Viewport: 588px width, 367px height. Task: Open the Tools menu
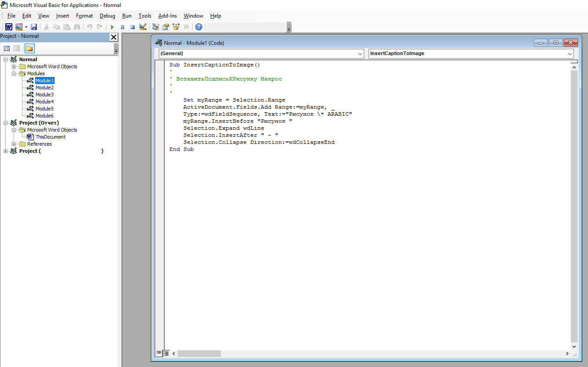pyautogui.click(x=145, y=16)
